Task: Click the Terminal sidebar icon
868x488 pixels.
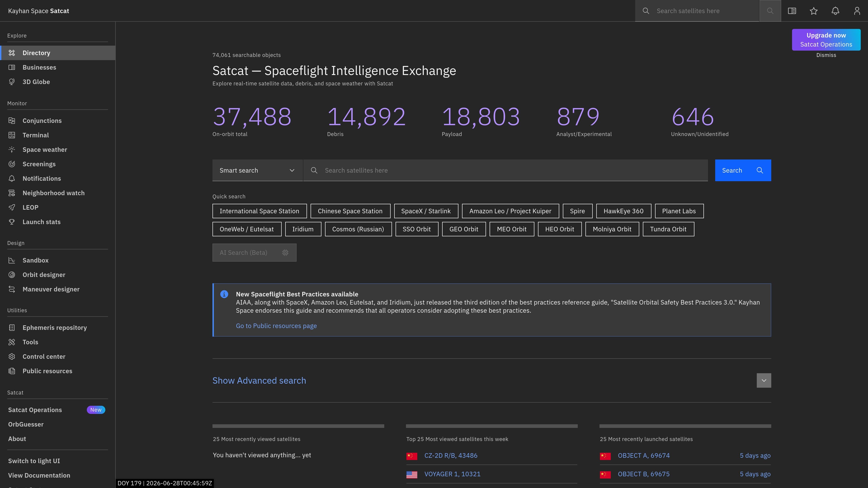Action: [x=12, y=135]
